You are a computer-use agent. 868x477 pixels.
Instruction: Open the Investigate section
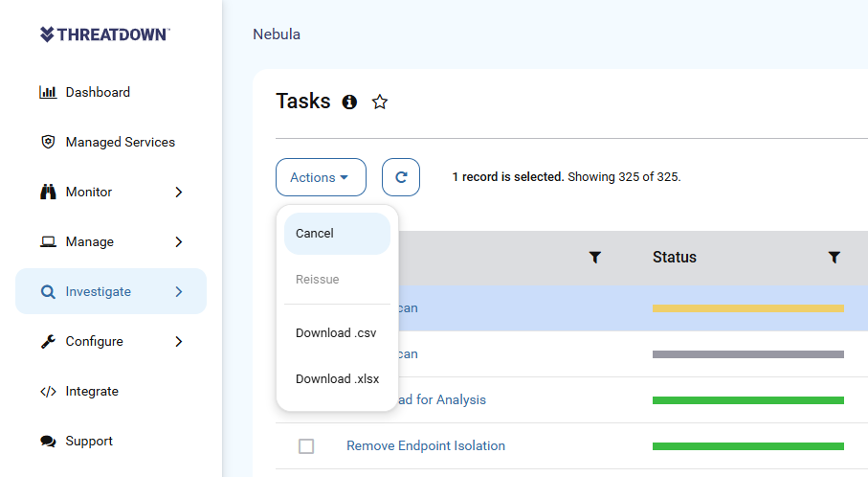coord(111,291)
